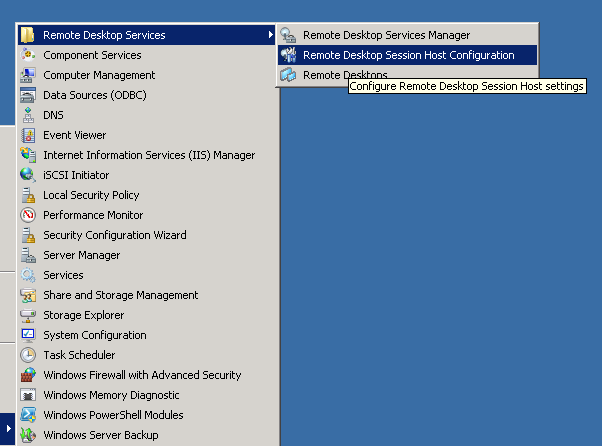Select Local Security Policy entry
Screen dimensions: 602x446
[x=147, y=195]
